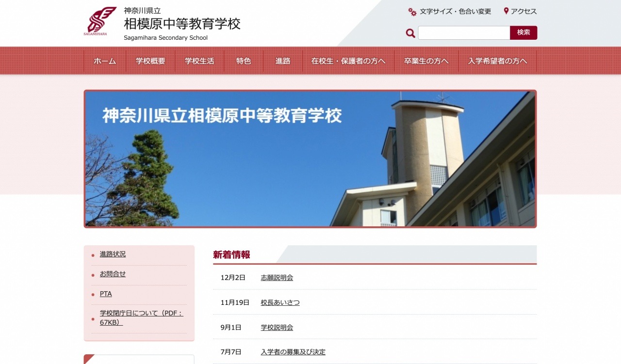The height and width of the screenshot is (364, 621).
Task: Open 校長あいさつ news link
Action: click(280, 302)
